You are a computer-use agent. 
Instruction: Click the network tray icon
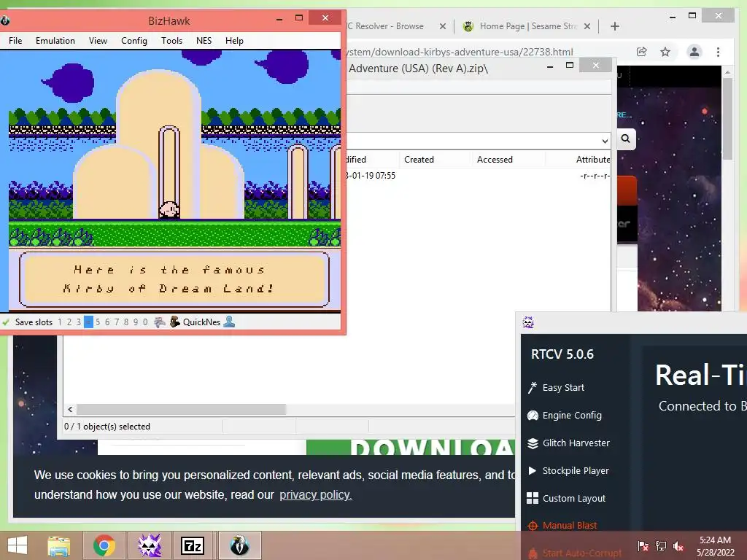point(661,546)
